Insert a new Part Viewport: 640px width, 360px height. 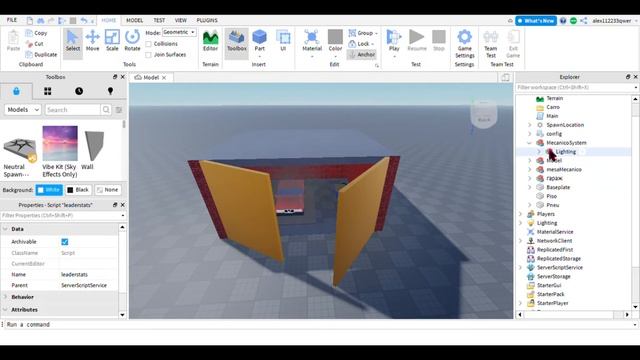pos(260,42)
